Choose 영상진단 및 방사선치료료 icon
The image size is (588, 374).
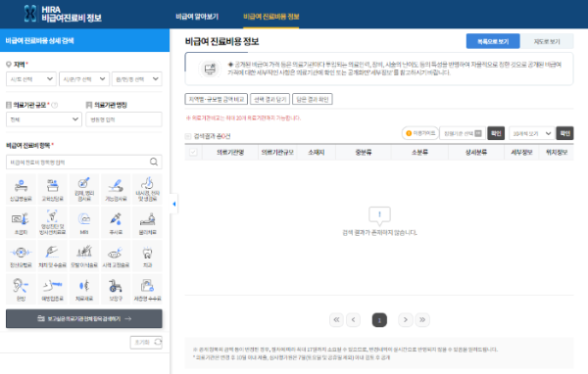tap(53, 222)
